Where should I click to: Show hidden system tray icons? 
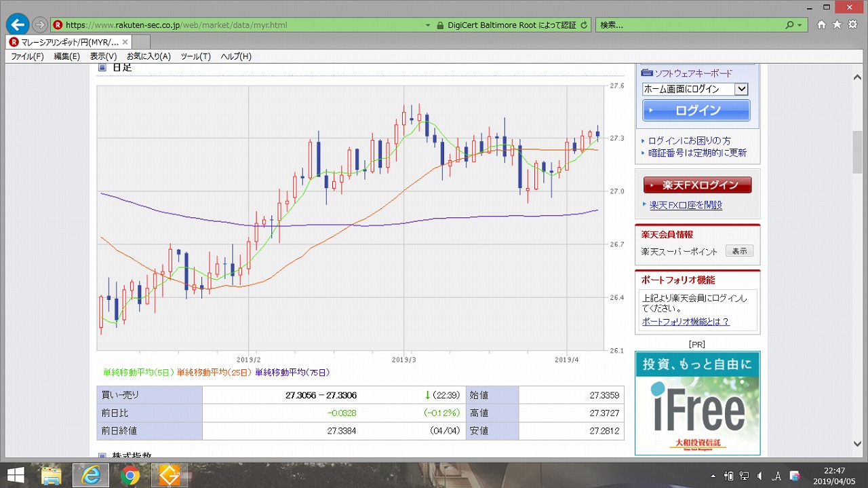713,476
